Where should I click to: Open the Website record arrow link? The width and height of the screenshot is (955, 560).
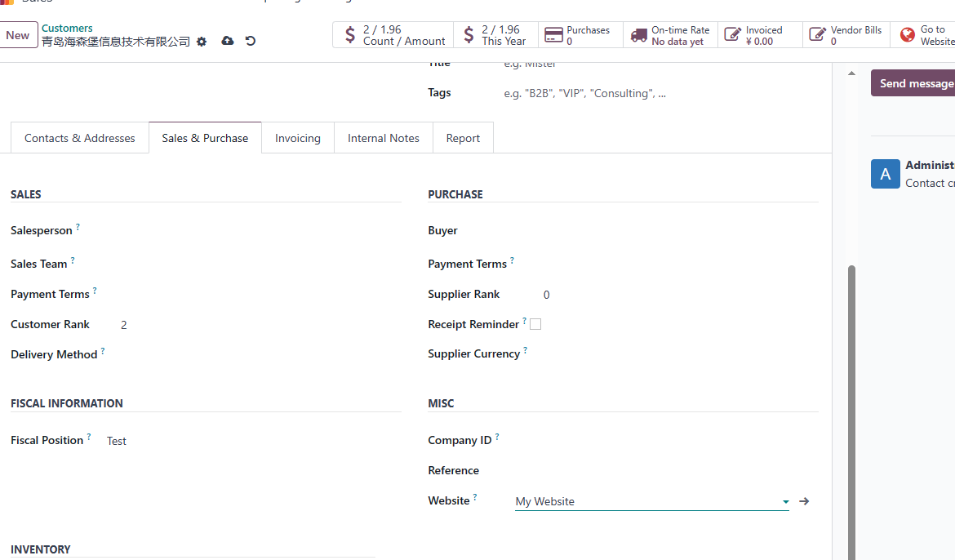(804, 501)
